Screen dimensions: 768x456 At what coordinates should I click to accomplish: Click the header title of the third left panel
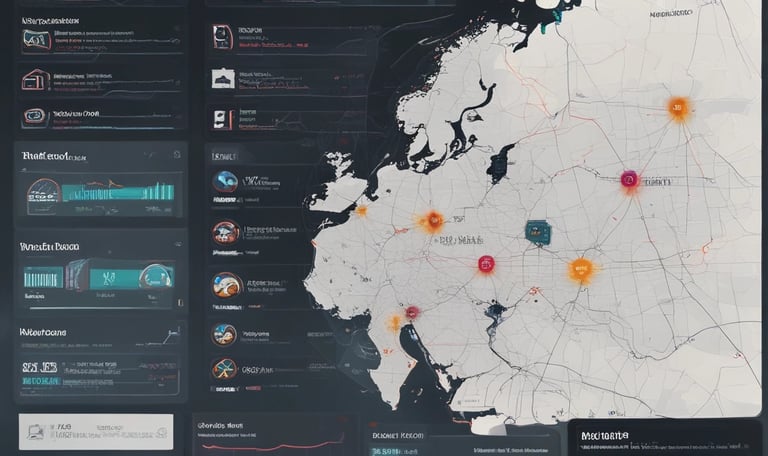point(43,332)
